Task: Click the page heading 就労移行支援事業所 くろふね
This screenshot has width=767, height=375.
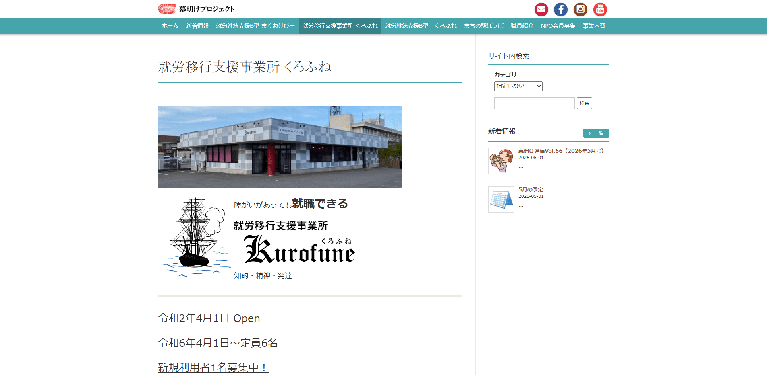Action: [245, 67]
